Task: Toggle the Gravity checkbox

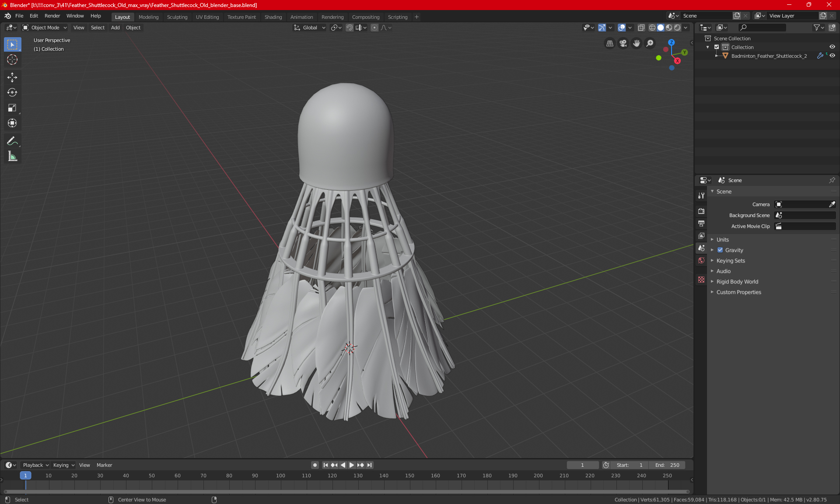Action: (x=720, y=250)
